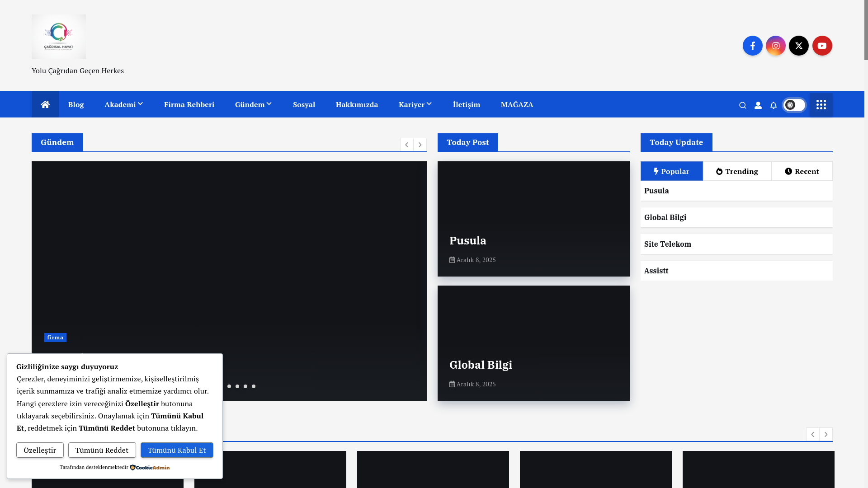
Task: Switch to the Recent tab
Action: pyautogui.click(x=802, y=171)
